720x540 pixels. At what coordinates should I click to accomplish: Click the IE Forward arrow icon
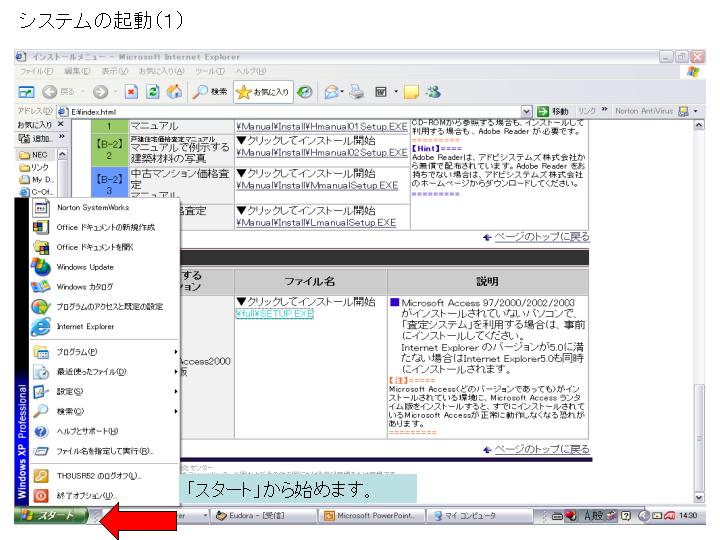click(x=100, y=92)
